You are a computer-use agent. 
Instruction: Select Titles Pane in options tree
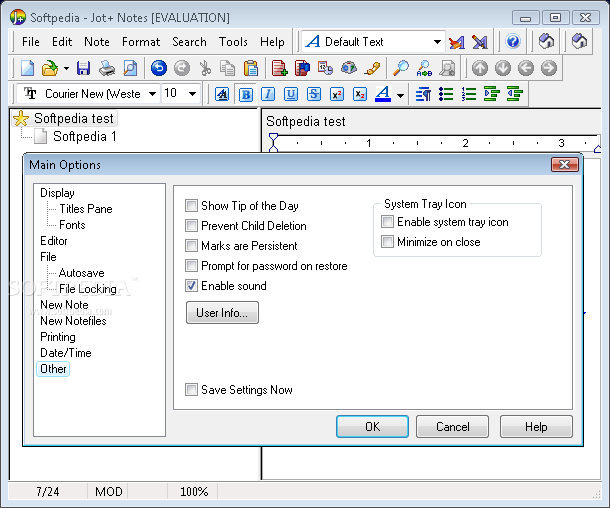click(x=86, y=209)
